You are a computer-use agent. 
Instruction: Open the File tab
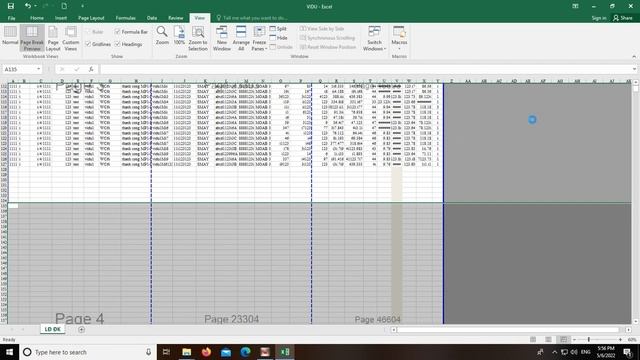[11, 18]
